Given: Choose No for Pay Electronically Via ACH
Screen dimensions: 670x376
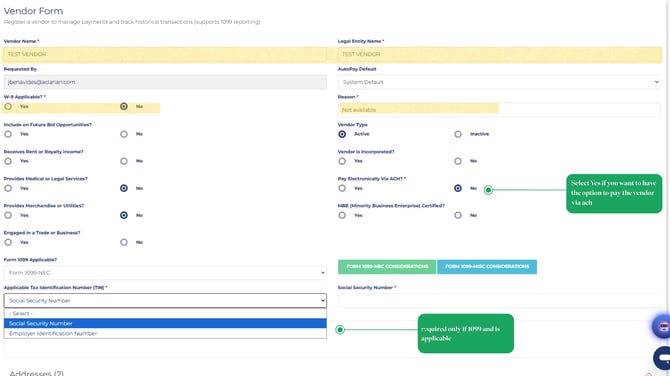Looking at the screenshot, I should 458,188.
